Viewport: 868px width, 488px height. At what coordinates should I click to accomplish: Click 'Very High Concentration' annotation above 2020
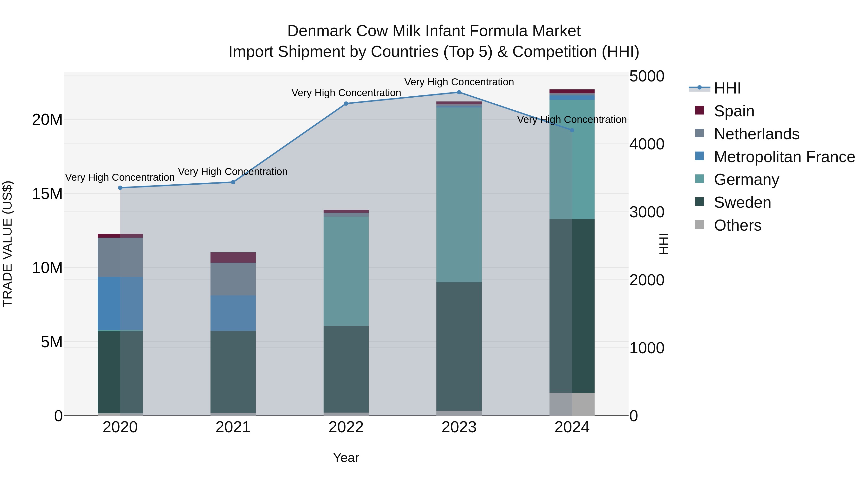[x=120, y=177]
